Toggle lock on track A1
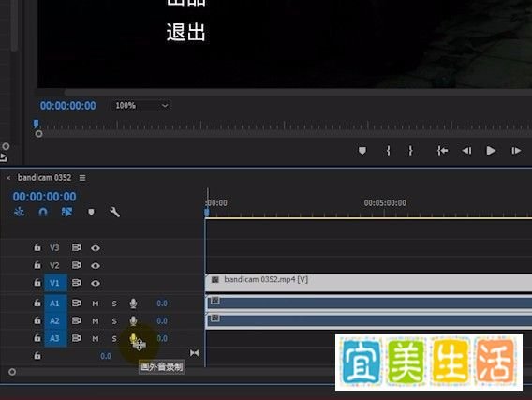Image resolution: width=532 pixels, height=400 pixels. click(x=37, y=303)
